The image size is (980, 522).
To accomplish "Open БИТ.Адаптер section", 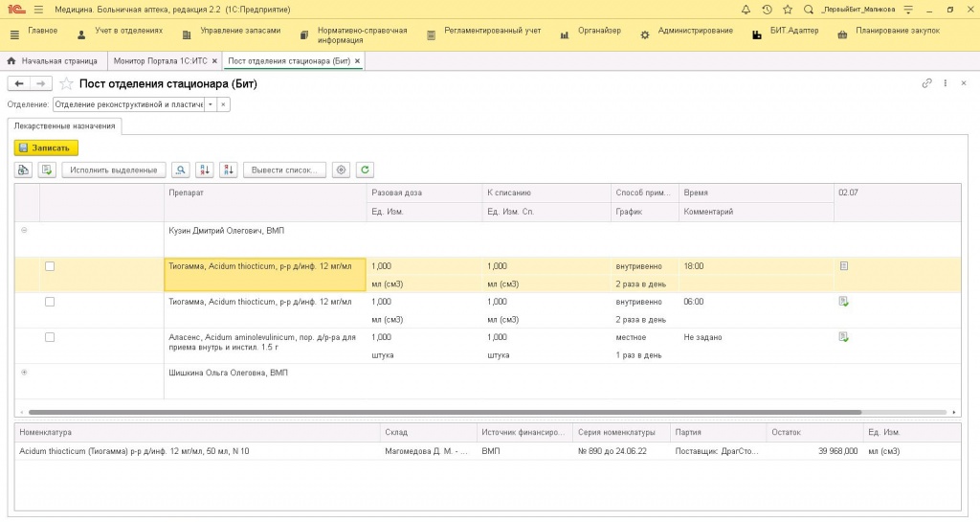I will pyautogui.click(x=793, y=31).
